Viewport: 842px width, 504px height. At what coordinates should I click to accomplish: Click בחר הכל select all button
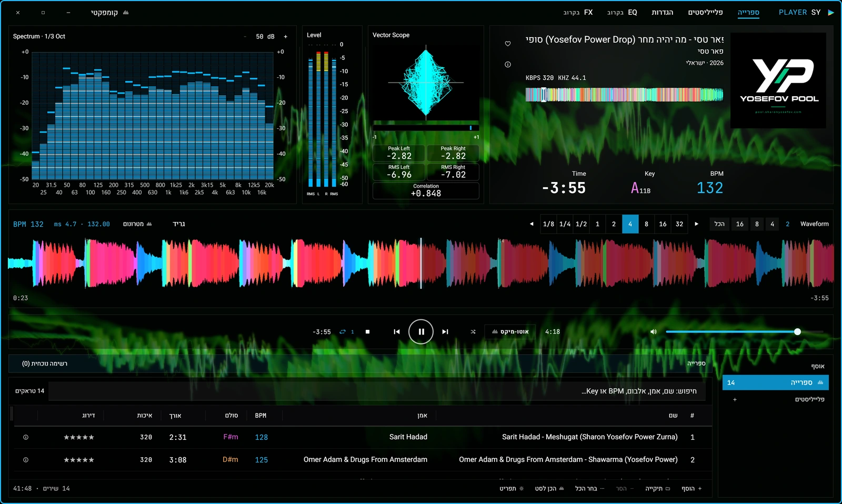[x=589, y=489]
